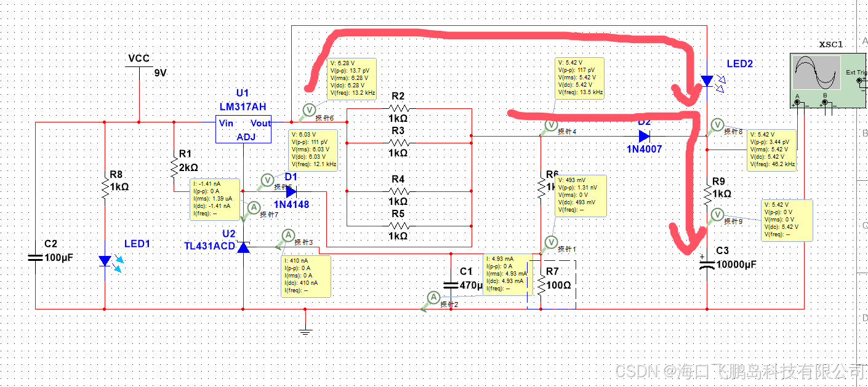The width and height of the screenshot is (868, 387).
Task: Click the readout box showing 46.2 kHz
Action: click(x=773, y=150)
